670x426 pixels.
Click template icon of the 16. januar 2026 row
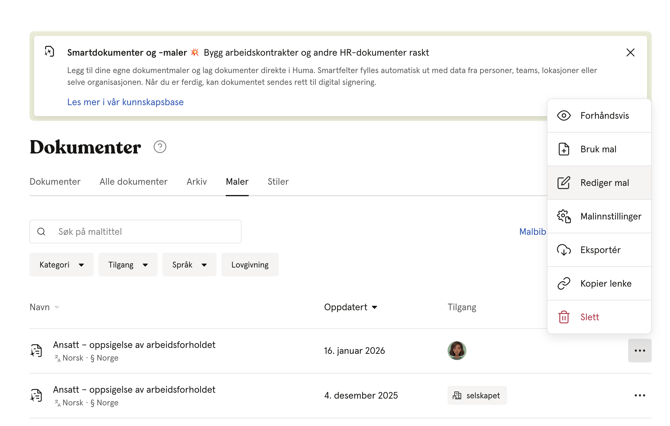click(x=36, y=350)
